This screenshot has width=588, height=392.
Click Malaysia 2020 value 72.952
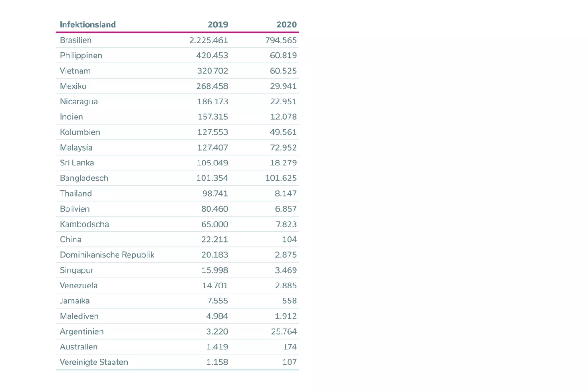click(284, 147)
